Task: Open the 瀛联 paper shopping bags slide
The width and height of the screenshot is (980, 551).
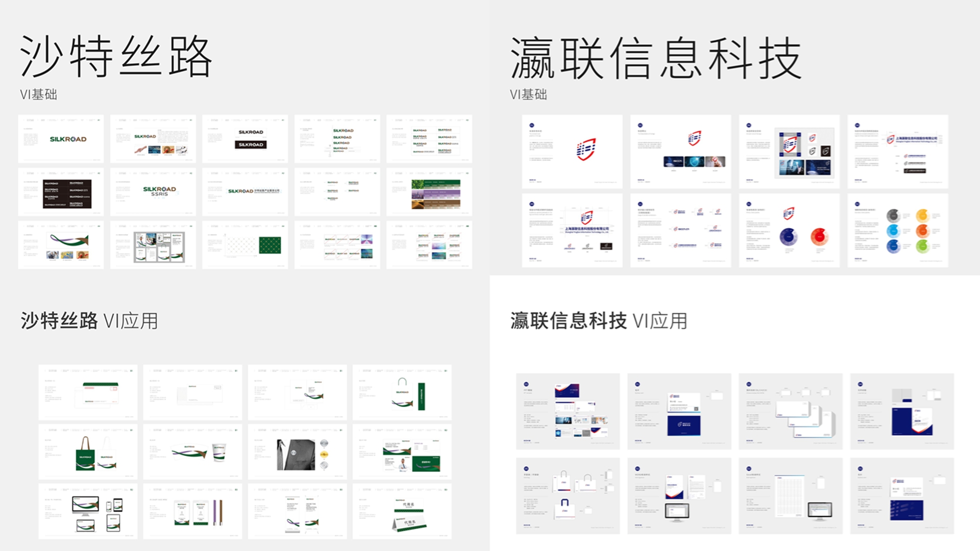Action: click(568, 496)
